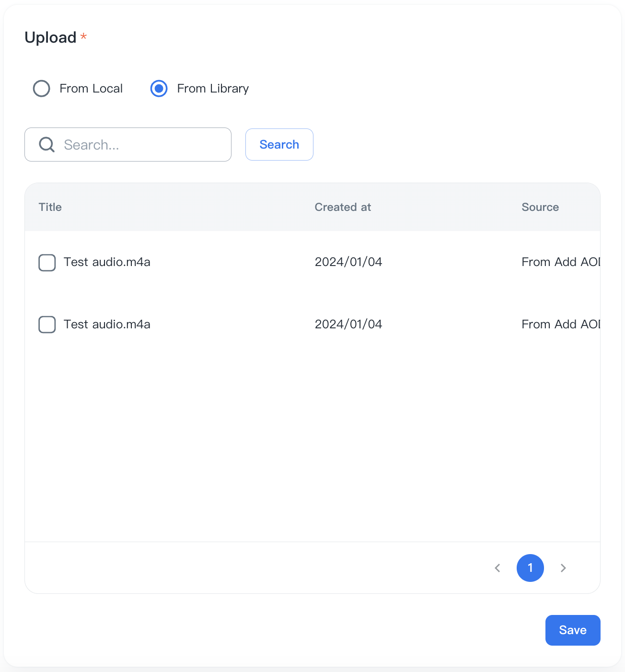625x672 pixels.
Task: Select the From Local radio button
Action: click(x=42, y=89)
